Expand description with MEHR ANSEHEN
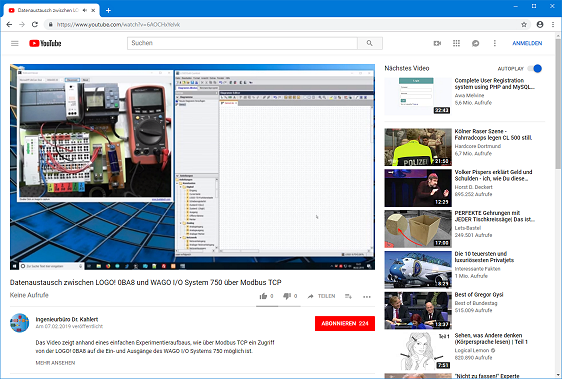The image size is (562, 379). [x=55, y=363]
